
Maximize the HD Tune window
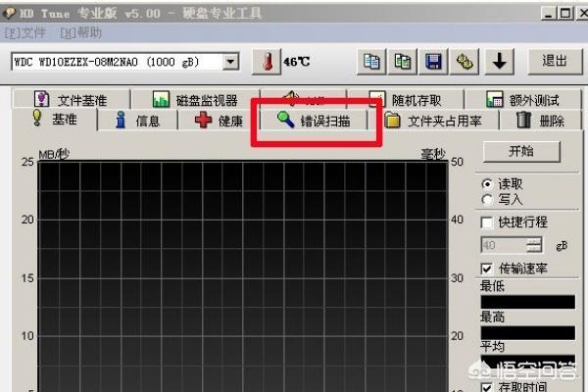click(565, 14)
